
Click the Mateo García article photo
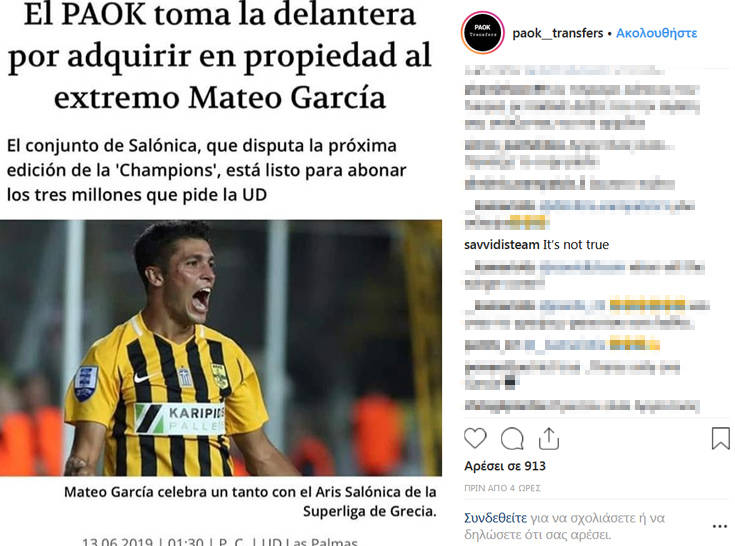point(221,348)
